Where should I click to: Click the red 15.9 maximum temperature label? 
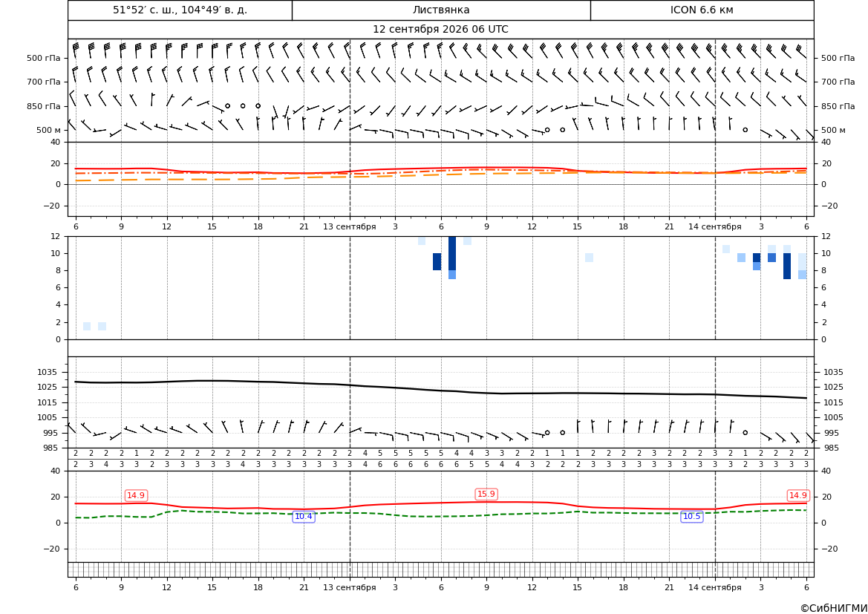tap(486, 494)
